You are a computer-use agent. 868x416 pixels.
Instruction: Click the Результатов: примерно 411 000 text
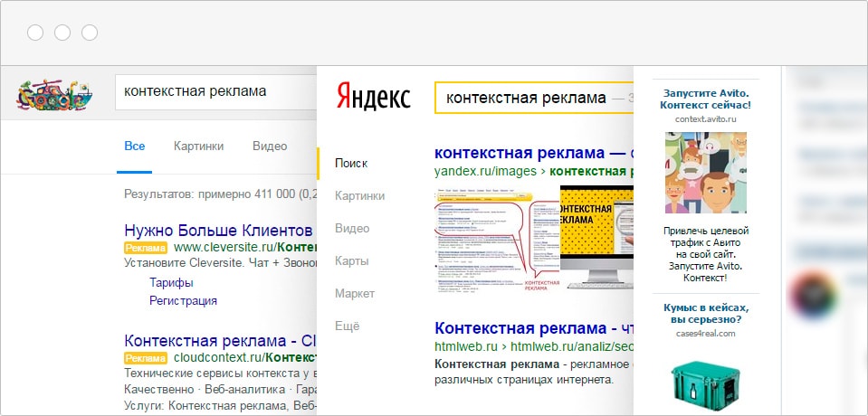tap(220, 194)
